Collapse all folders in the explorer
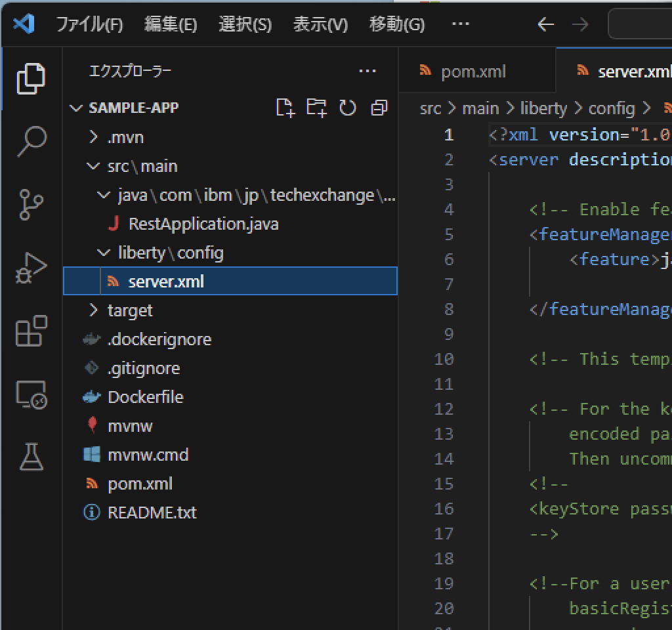The height and width of the screenshot is (630, 672). (x=379, y=108)
